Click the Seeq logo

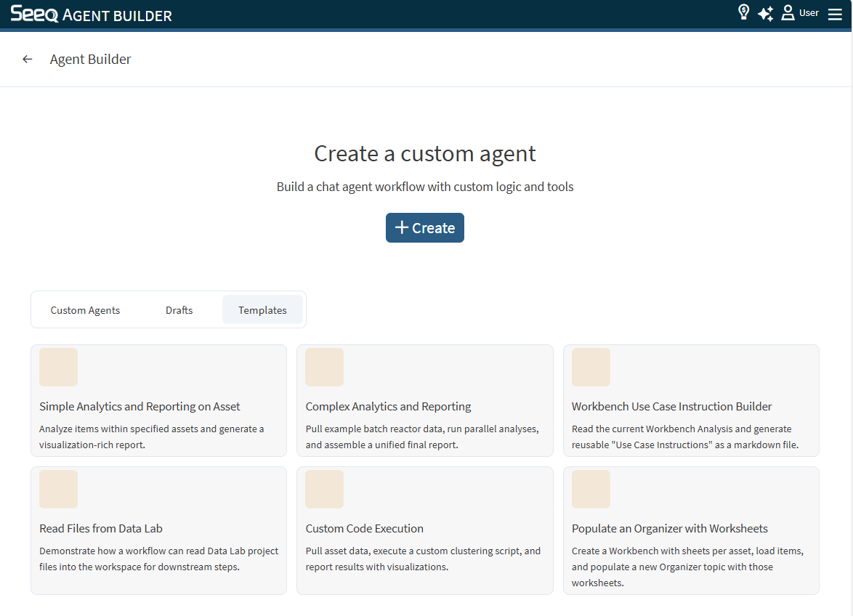click(x=34, y=15)
